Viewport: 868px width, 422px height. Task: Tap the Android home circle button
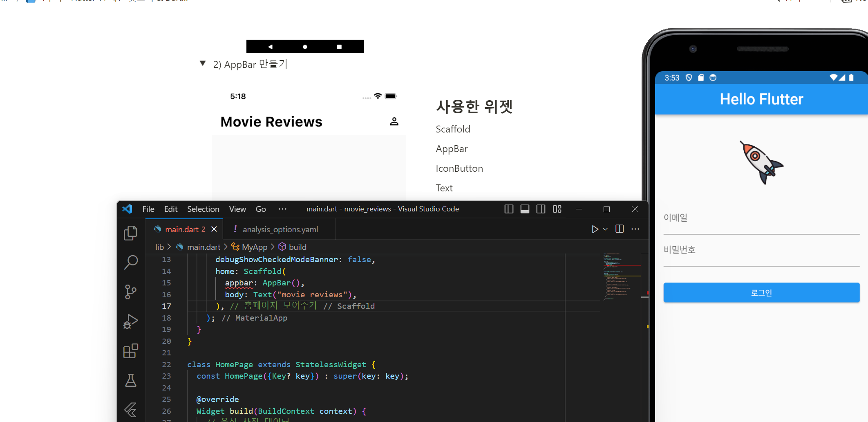point(305,47)
